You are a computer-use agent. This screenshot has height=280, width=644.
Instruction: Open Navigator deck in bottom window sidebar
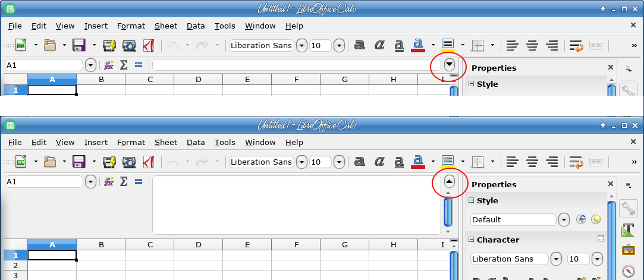(629, 271)
